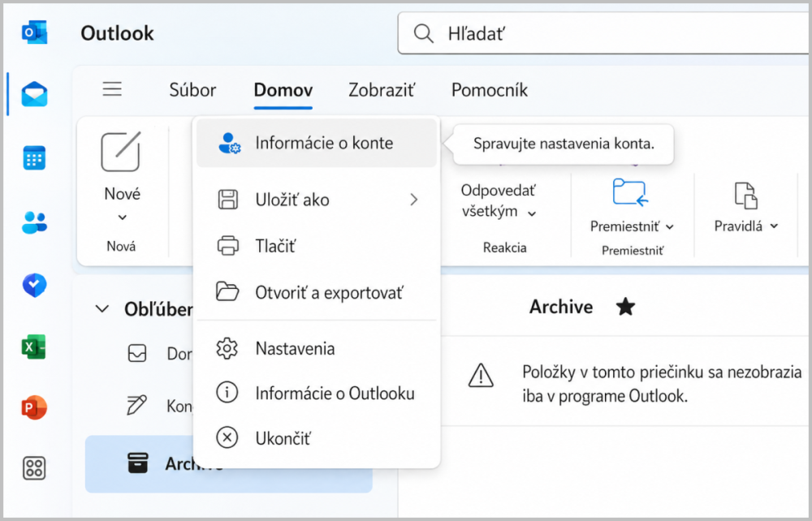Click the Nové compose mail icon
Screen dimensions: 812x521
[121, 151]
